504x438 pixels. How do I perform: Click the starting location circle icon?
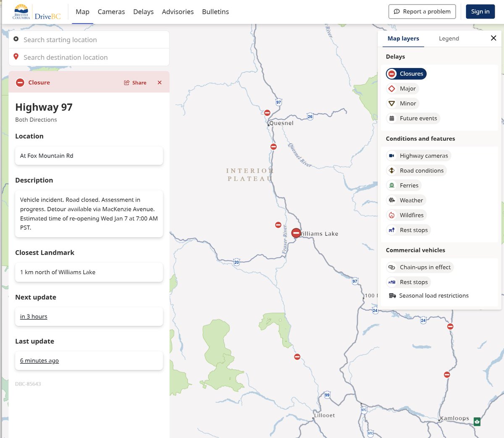point(16,39)
